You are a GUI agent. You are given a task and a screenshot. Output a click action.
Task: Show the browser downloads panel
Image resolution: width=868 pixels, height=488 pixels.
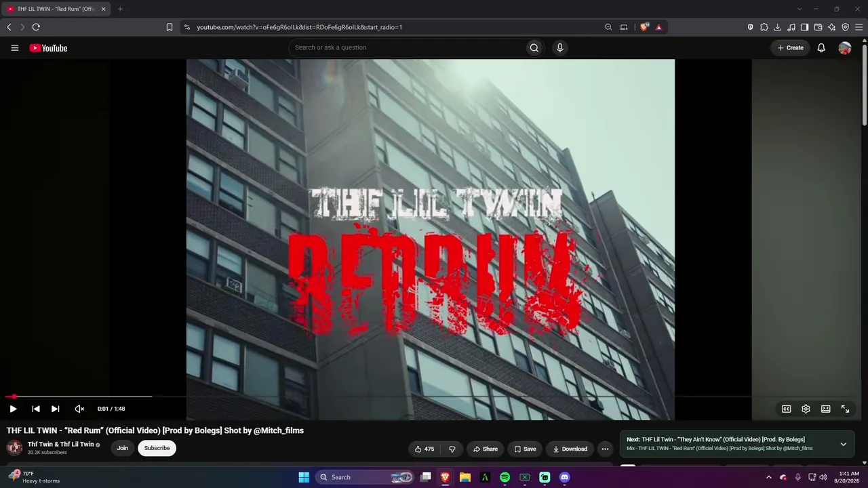point(777,27)
